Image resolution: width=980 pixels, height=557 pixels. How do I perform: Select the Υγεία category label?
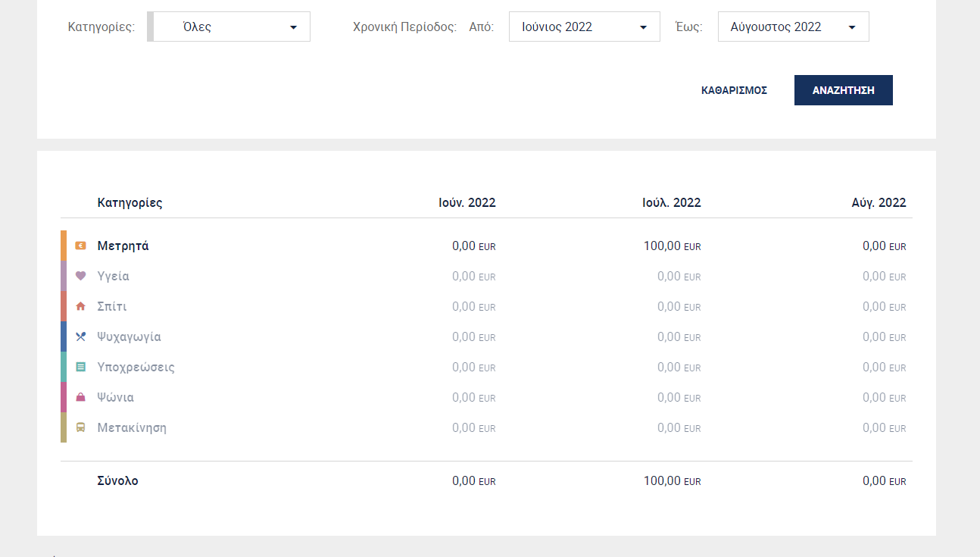(x=114, y=276)
